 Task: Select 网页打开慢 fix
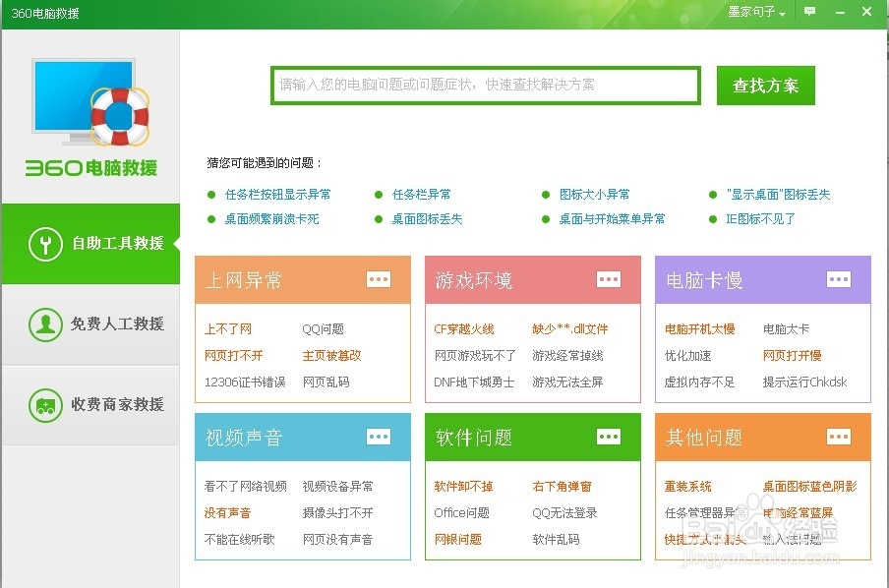point(792,356)
